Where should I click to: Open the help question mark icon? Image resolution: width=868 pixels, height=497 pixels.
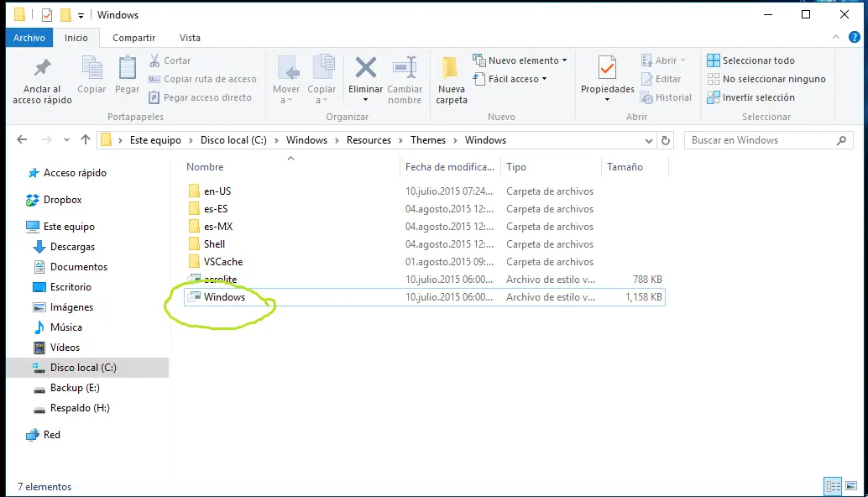[855, 38]
